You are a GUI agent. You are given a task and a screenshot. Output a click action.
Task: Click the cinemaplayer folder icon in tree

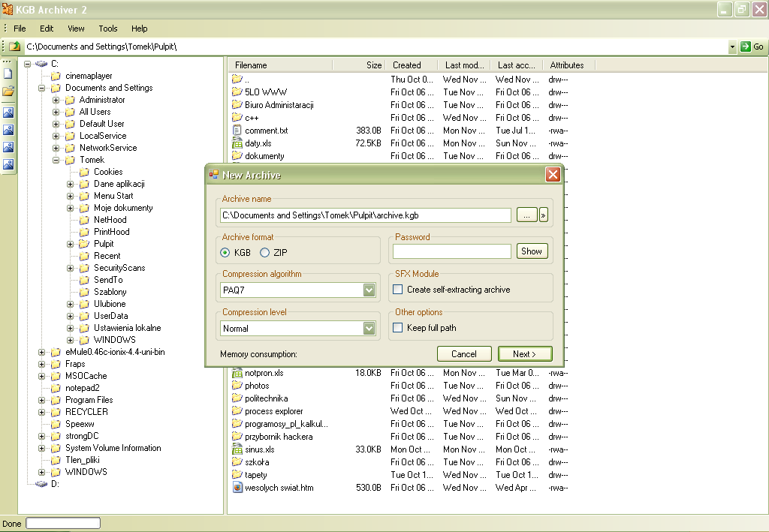[56, 76]
